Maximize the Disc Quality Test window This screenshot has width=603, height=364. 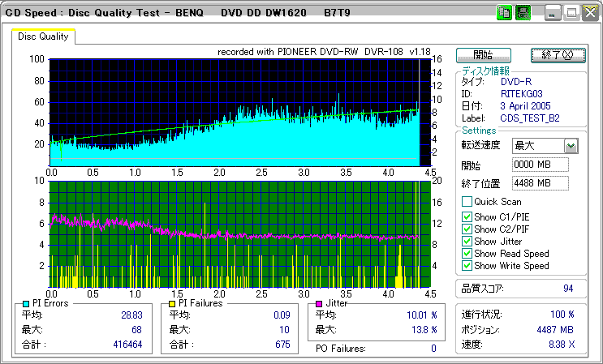point(571,13)
